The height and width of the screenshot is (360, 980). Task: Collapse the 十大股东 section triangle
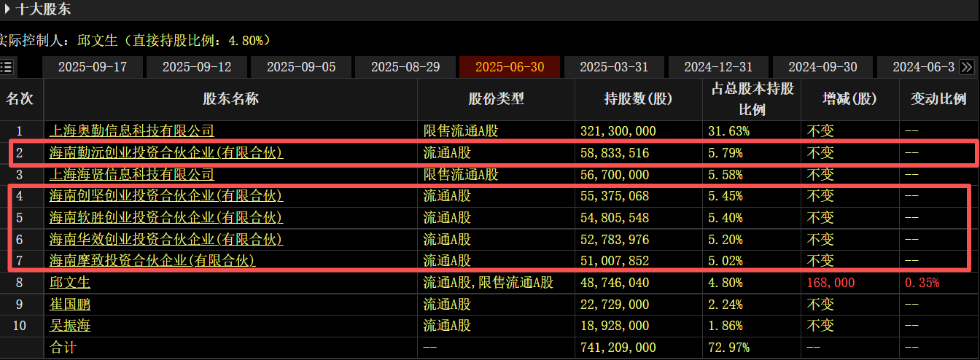(7, 9)
